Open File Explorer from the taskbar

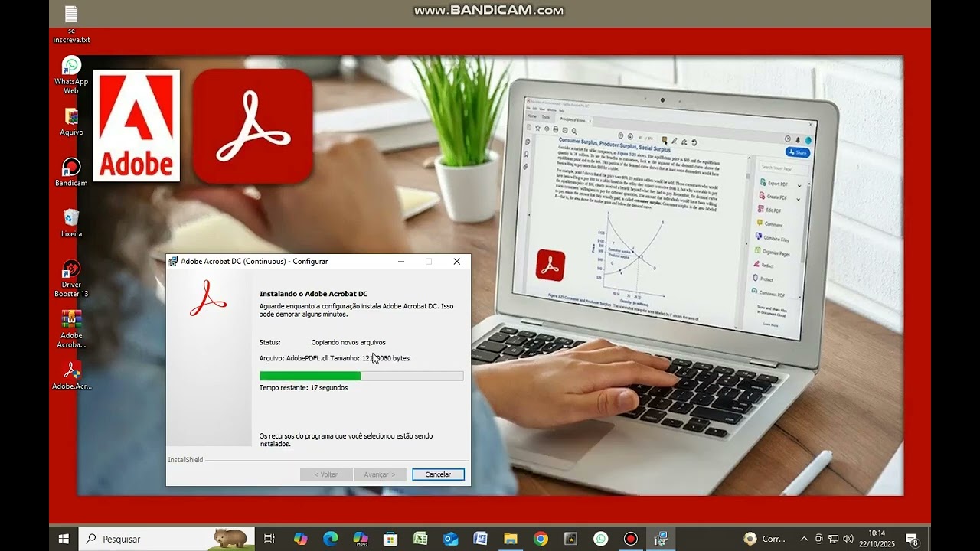[x=511, y=539]
